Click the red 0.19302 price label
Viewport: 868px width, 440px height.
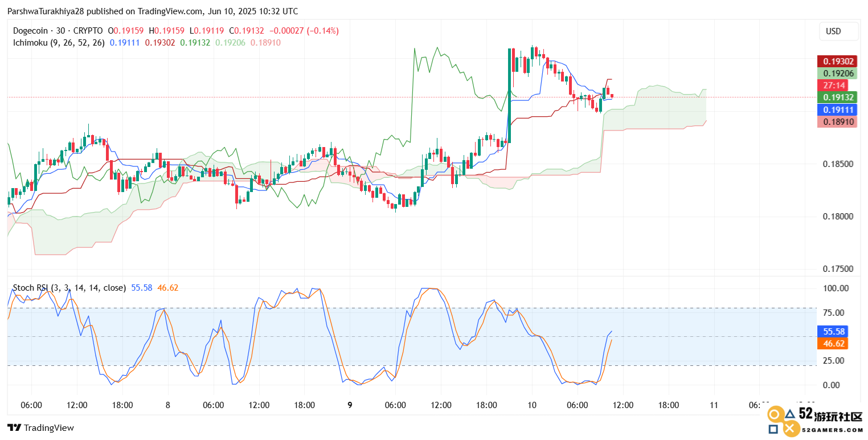[x=837, y=62]
